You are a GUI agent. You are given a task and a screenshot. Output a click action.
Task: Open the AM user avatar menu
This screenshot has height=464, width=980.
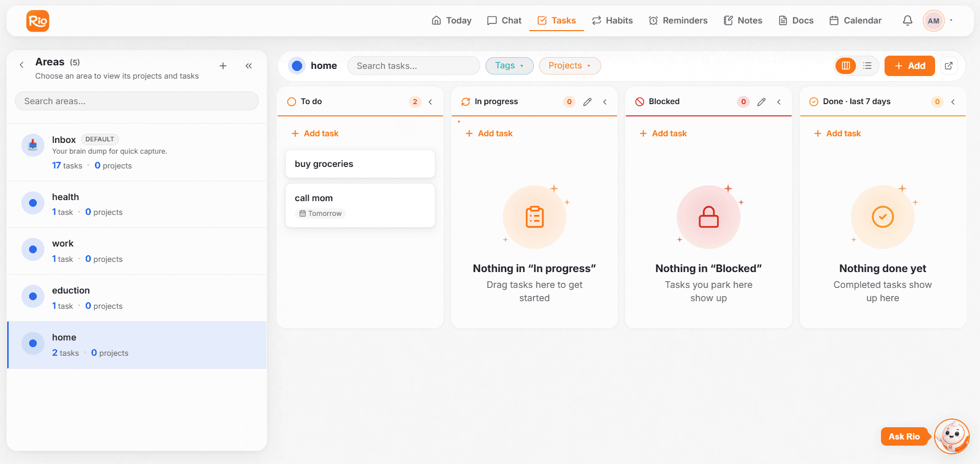934,21
